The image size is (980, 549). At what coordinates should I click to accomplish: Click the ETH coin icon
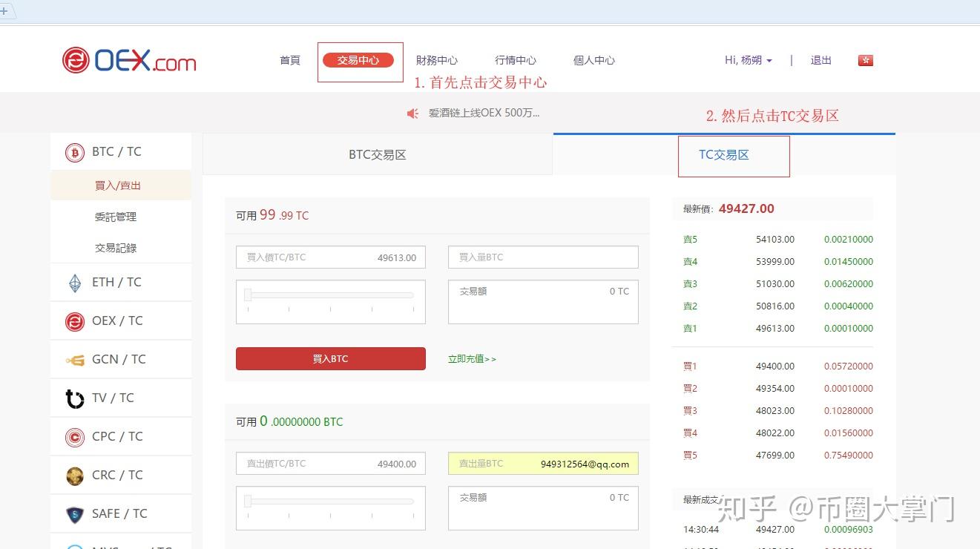(74, 282)
